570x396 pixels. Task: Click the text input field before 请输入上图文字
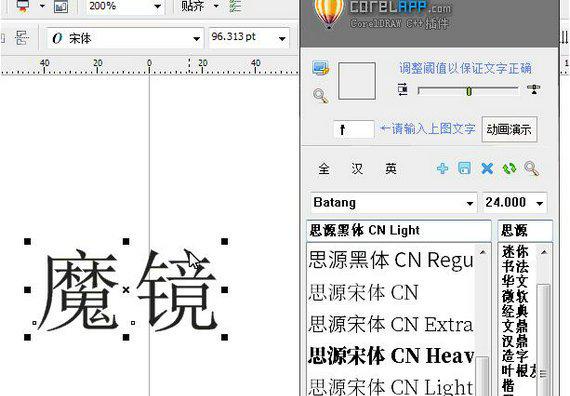tap(354, 129)
